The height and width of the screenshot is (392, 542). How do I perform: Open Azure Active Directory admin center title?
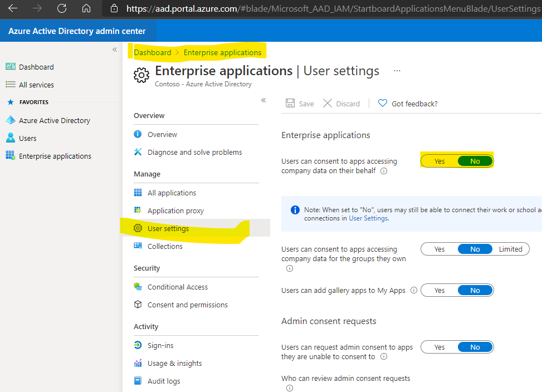(x=77, y=31)
